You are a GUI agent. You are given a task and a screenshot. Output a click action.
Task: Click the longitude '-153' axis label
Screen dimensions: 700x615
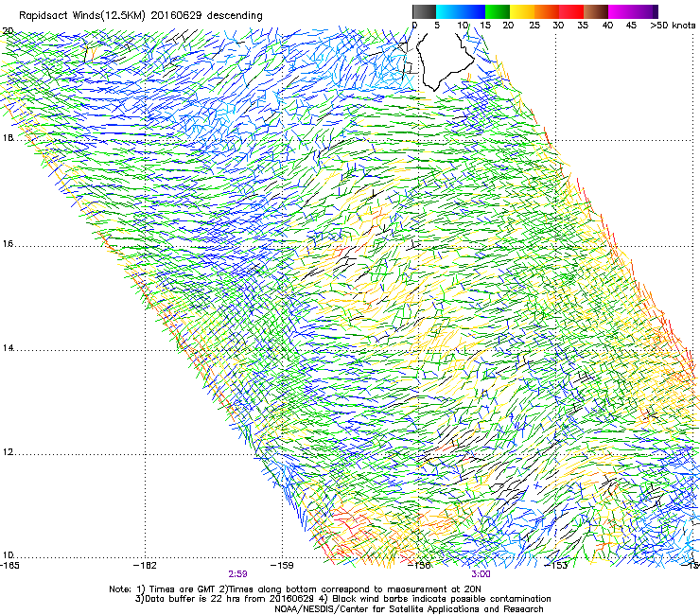(556, 565)
